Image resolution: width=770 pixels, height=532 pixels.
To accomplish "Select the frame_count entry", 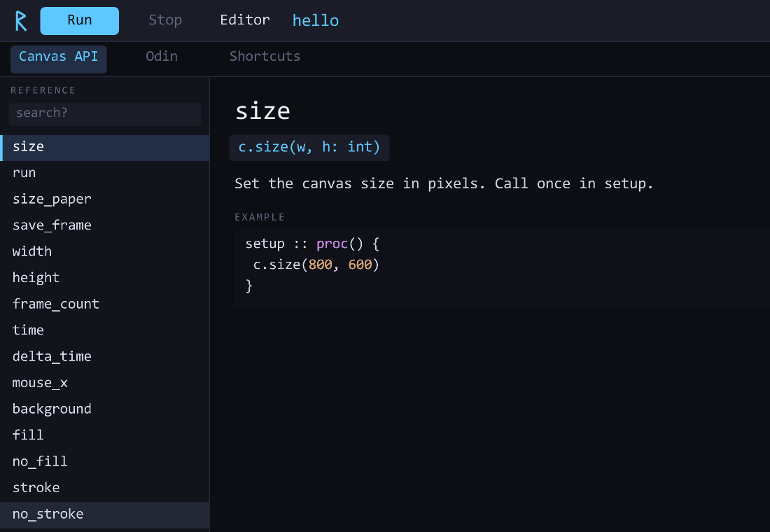I will (x=104, y=304).
